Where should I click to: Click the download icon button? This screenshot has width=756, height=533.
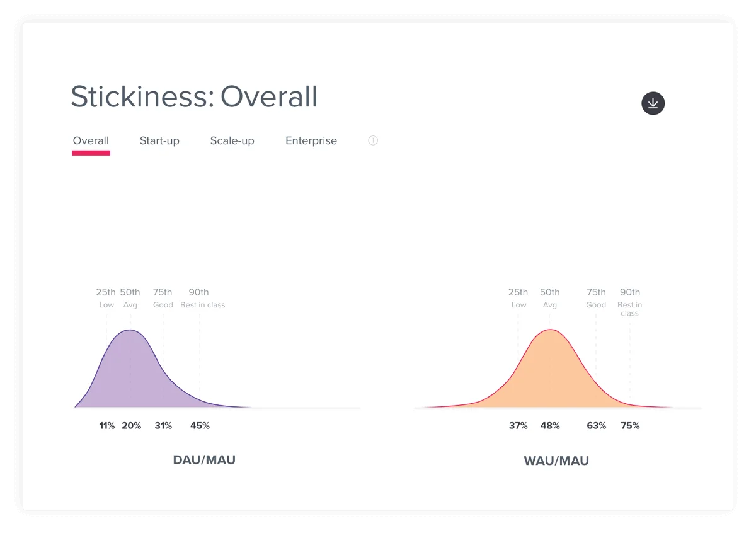[653, 103]
